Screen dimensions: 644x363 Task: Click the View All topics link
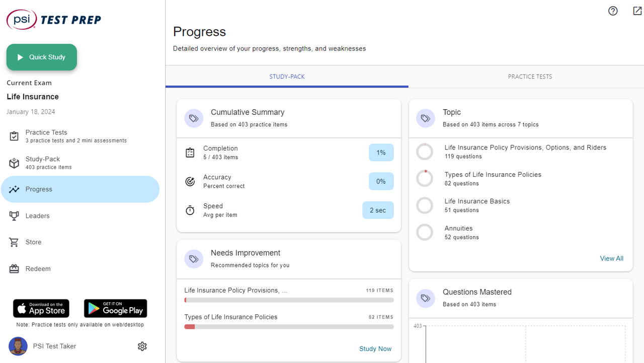(x=611, y=258)
